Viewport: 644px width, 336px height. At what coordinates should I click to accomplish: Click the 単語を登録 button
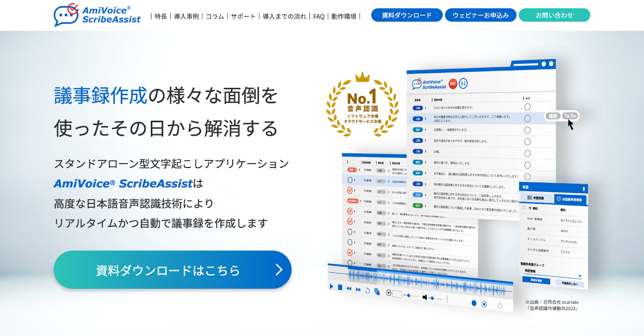(x=536, y=280)
